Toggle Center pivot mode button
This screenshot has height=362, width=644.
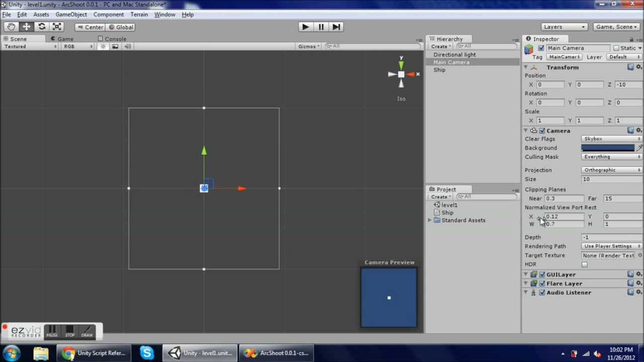pyautogui.click(x=90, y=27)
